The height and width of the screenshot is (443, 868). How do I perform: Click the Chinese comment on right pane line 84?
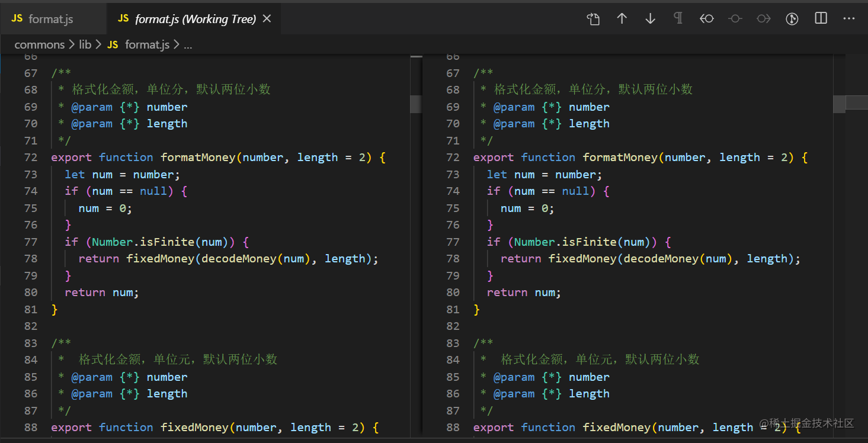pos(600,359)
